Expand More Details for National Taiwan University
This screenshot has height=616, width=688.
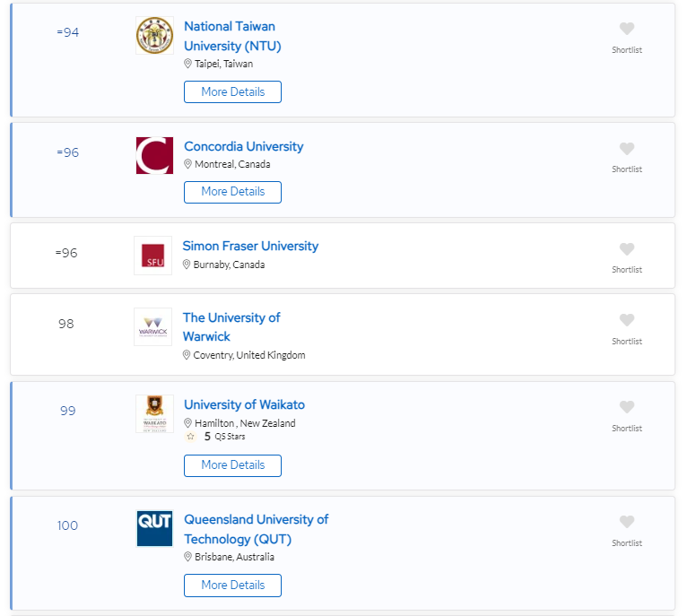tap(232, 91)
